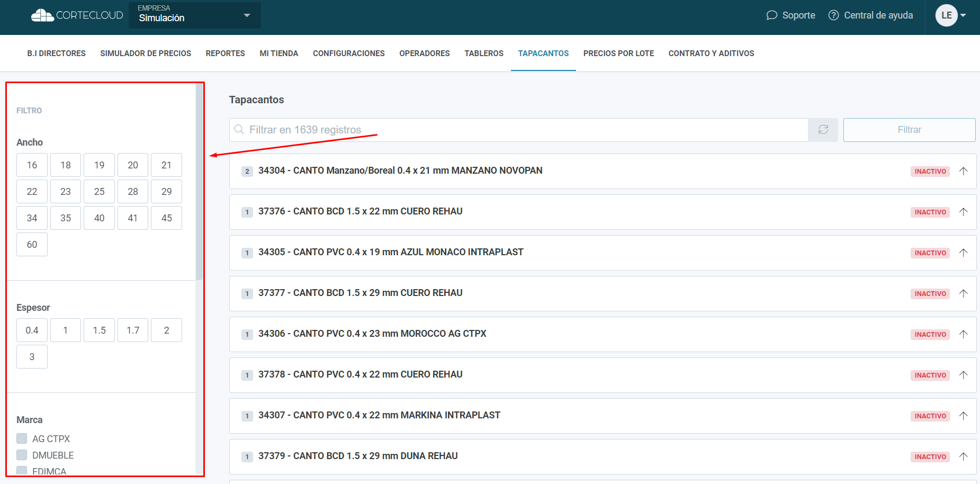Click INACTIVO badge on row 34304
Image resolution: width=980 pixels, height=484 pixels.
tap(930, 172)
